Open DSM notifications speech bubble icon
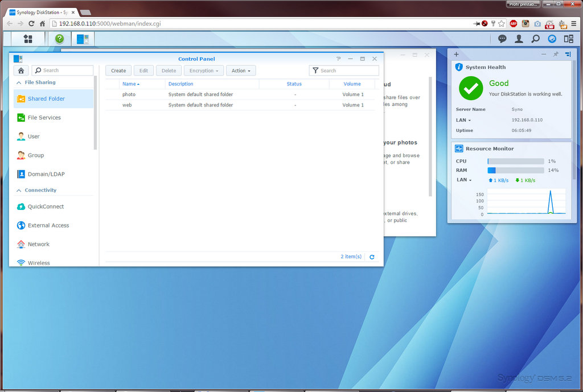The height and width of the screenshot is (392, 583). click(x=502, y=39)
